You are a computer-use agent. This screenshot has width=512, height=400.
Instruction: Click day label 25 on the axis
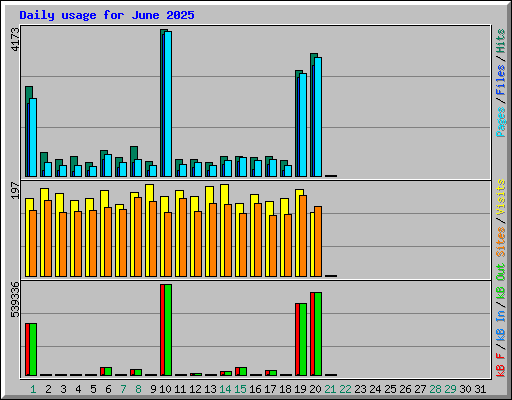tap(390, 389)
